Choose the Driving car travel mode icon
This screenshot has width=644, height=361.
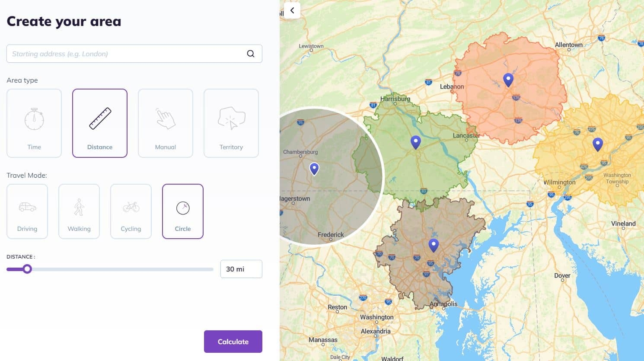[x=27, y=207]
